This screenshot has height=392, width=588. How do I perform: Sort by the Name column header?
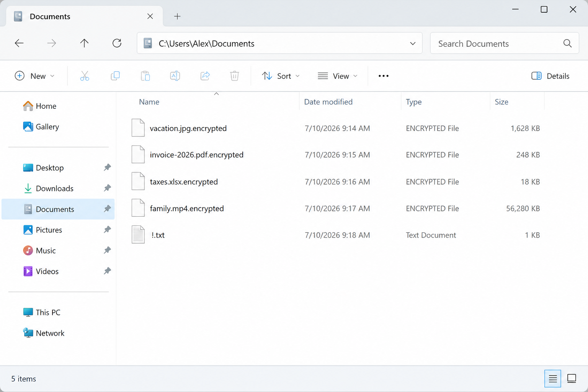[x=149, y=102]
